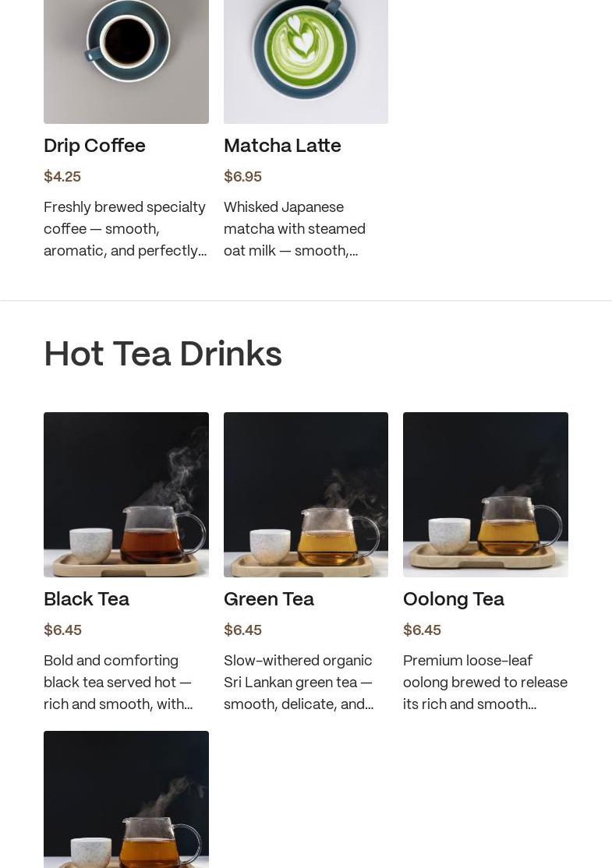This screenshot has height=868, width=612.
Task: Click the Matcha Latte title
Action: point(282,146)
